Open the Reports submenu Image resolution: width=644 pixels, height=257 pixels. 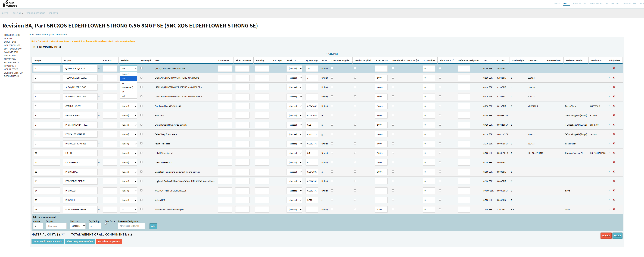click(54, 13)
